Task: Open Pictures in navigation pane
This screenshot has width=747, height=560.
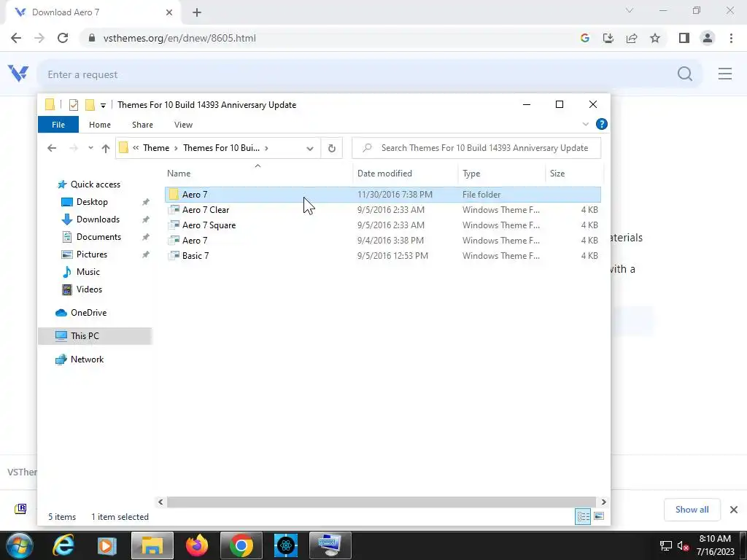Action: (x=91, y=254)
